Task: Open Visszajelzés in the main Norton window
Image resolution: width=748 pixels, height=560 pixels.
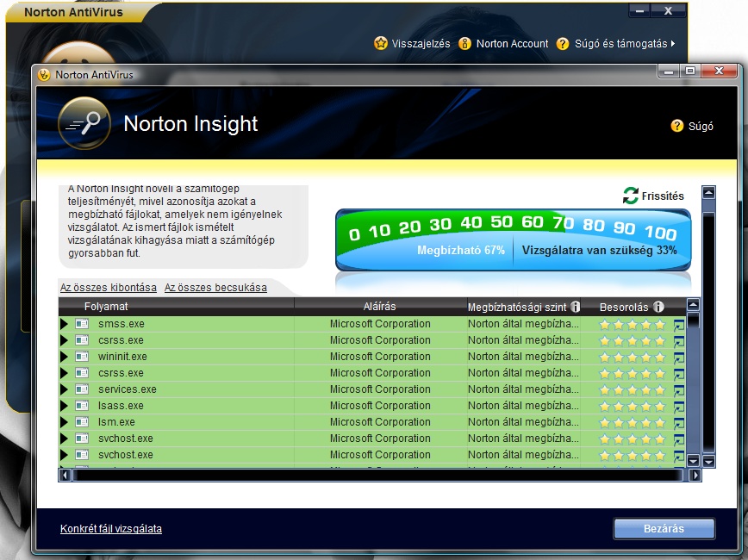Action: click(421, 44)
